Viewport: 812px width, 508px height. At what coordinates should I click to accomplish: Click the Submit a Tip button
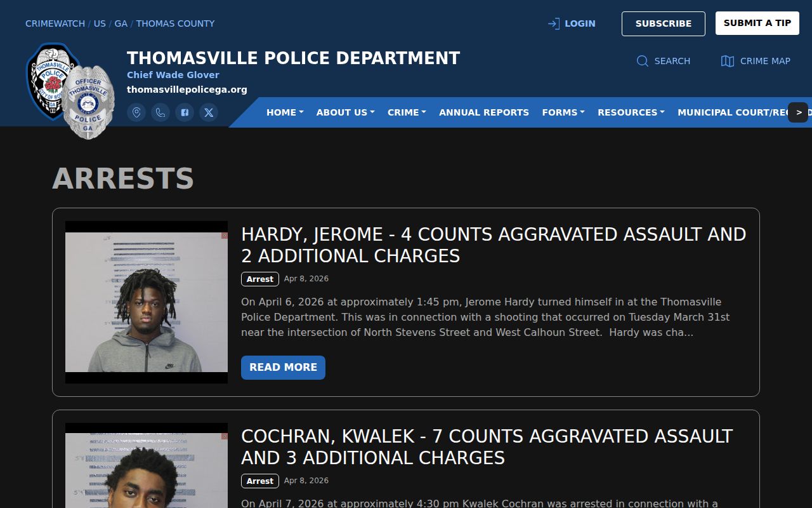coord(757,23)
